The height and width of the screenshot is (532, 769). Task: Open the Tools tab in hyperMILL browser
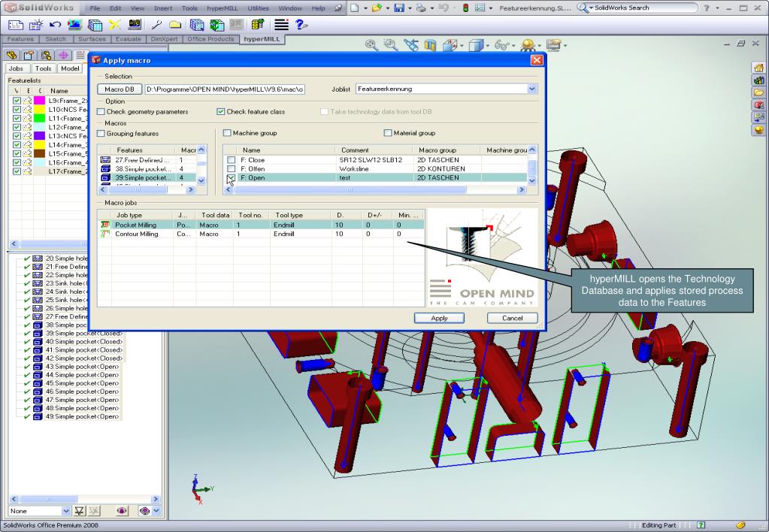pos(43,68)
